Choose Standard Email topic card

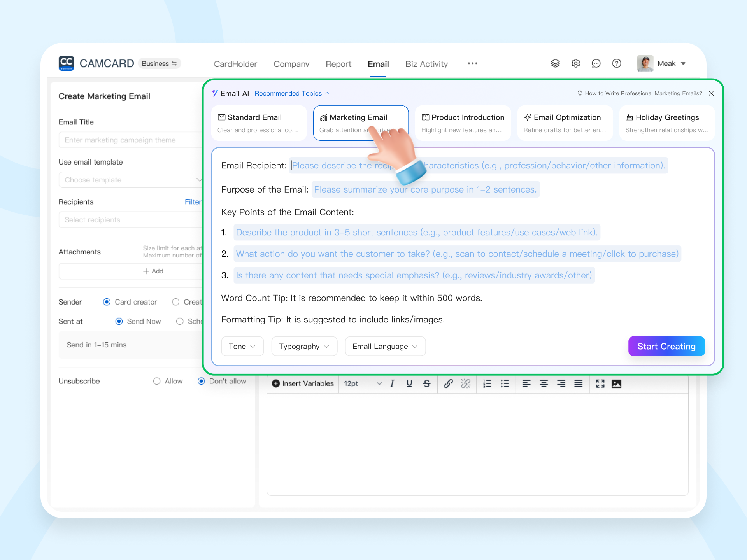[259, 123]
